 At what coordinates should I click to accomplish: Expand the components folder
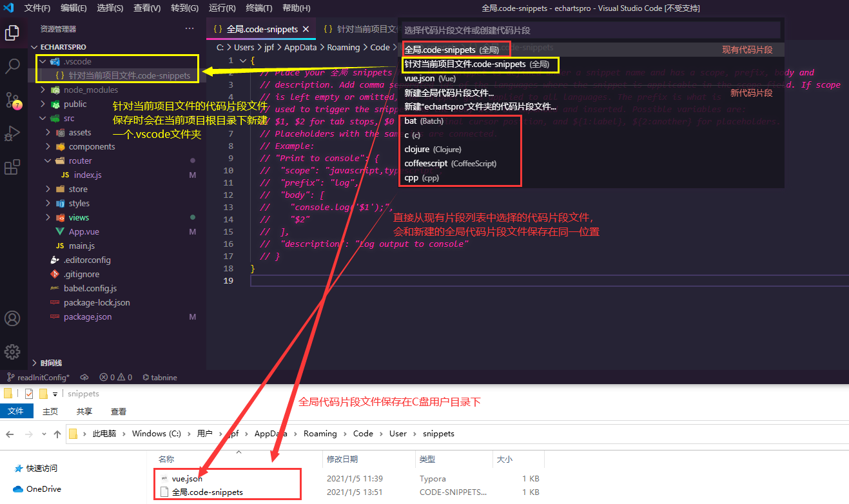tap(48, 146)
